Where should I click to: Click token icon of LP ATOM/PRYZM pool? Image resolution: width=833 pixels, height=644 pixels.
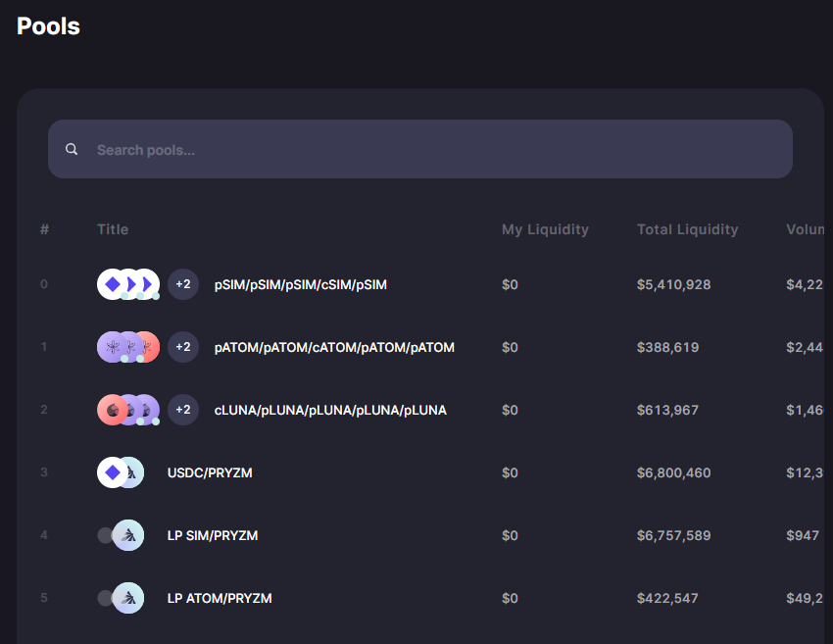pyautogui.click(x=121, y=598)
